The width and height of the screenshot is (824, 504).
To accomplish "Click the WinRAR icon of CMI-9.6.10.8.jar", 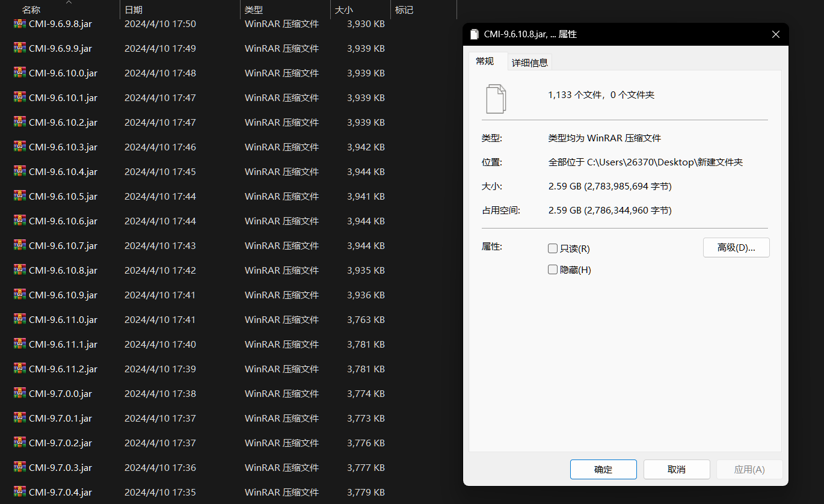I will (20, 269).
